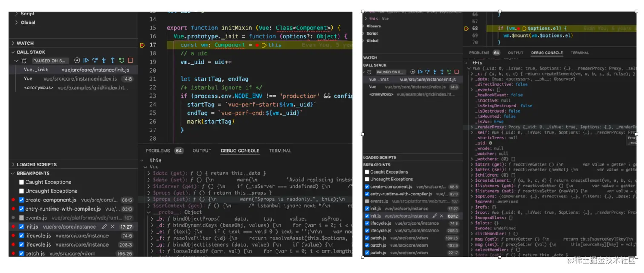Remove left init.js 17:27 breakpoint with X

(x=112, y=227)
